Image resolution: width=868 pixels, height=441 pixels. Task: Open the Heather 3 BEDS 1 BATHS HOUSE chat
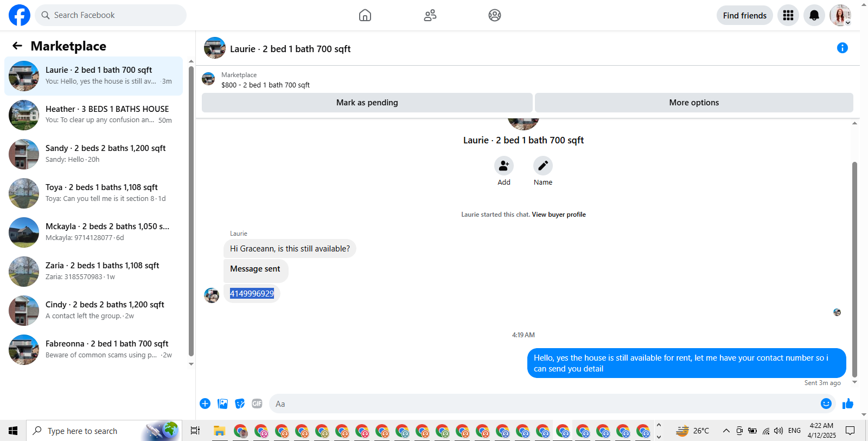pos(93,115)
